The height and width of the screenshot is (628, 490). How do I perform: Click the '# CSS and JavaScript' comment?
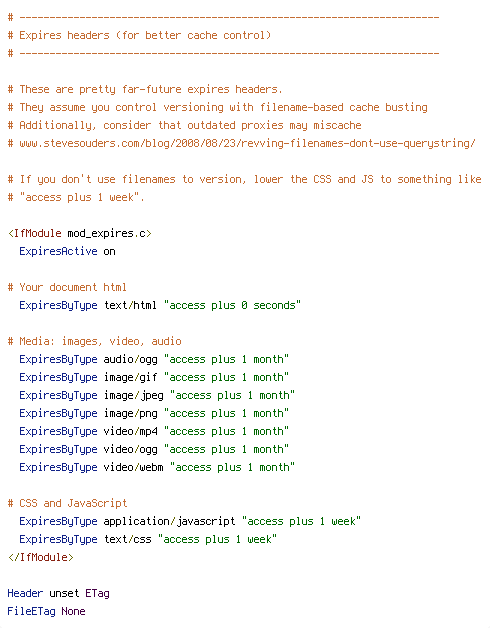click(x=67, y=503)
